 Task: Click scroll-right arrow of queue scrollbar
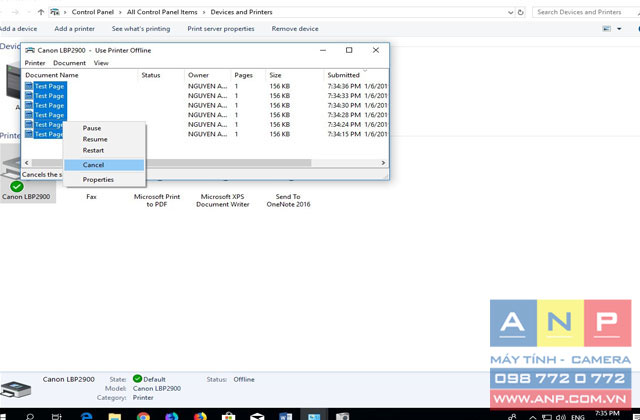pos(383,163)
